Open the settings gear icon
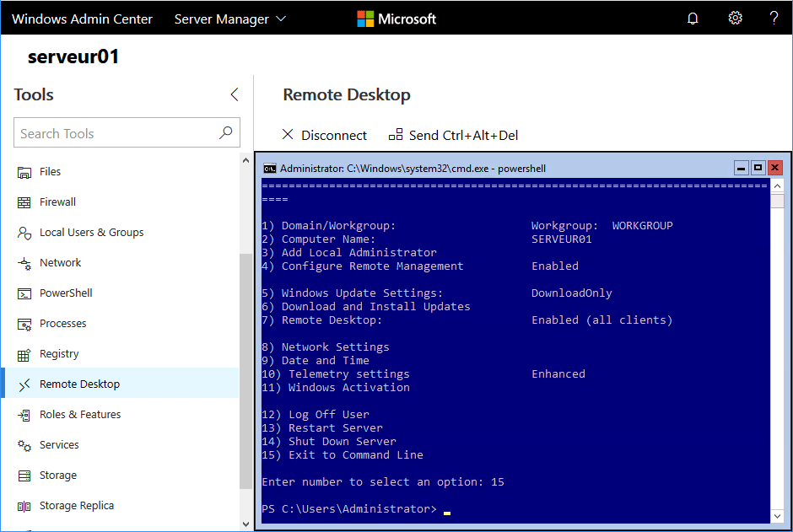793x532 pixels. [x=735, y=19]
